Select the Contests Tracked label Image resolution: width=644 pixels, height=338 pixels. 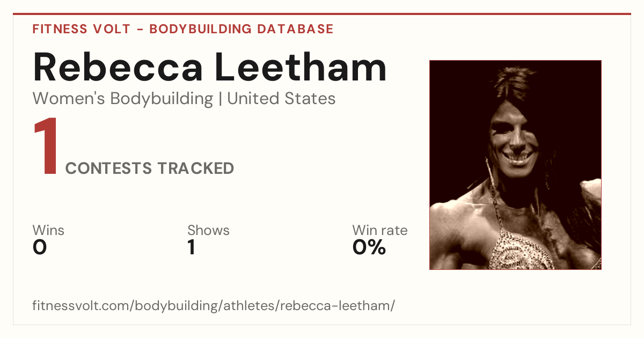click(x=150, y=168)
